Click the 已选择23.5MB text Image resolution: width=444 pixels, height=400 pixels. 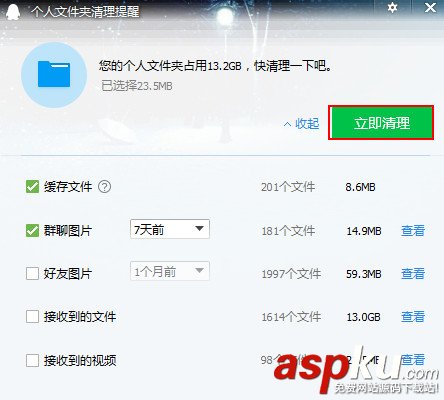[x=137, y=86]
